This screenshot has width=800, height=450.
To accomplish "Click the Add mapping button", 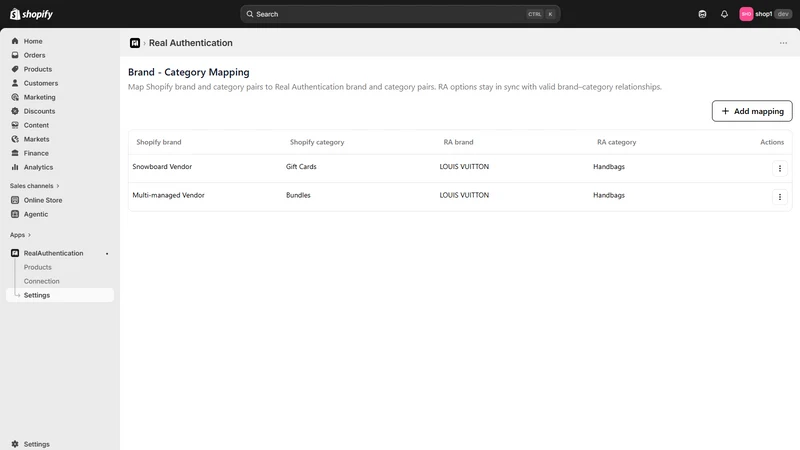I will [x=752, y=111].
